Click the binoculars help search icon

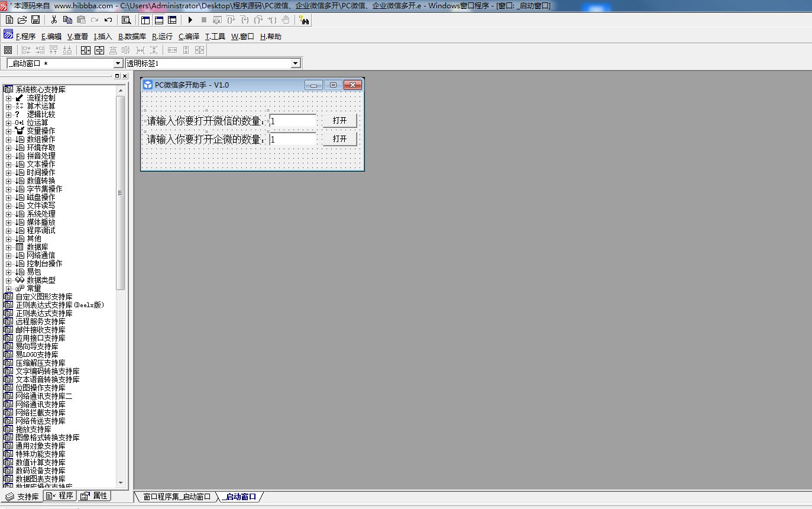(x=305, y=20)
